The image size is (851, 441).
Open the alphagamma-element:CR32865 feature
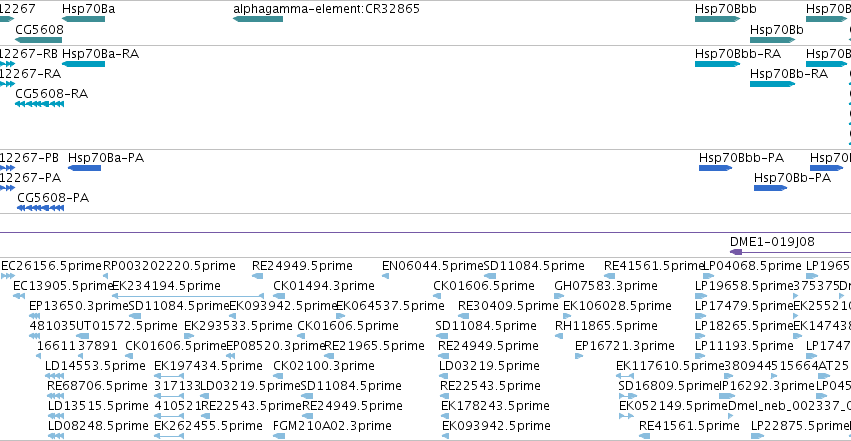(258, 19)
